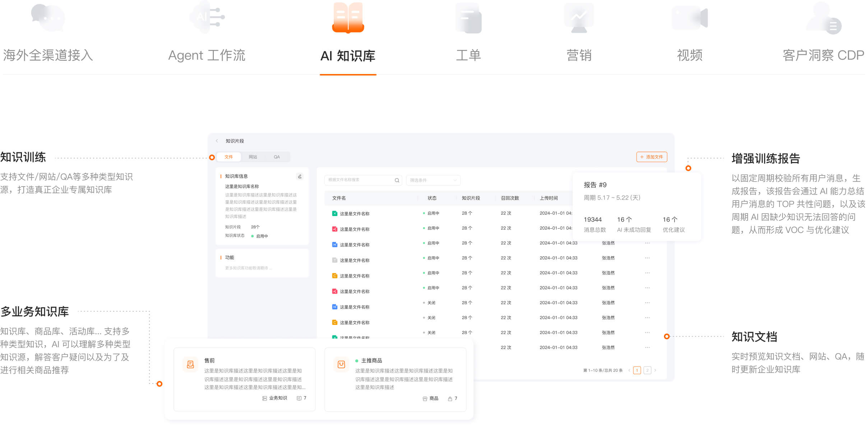
Task: Click the 19344 消息总数 figure
Action: pos(592,220)
